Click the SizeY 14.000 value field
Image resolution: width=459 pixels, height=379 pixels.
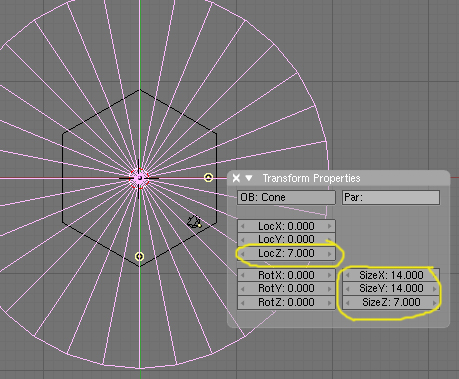coord(391,288)
